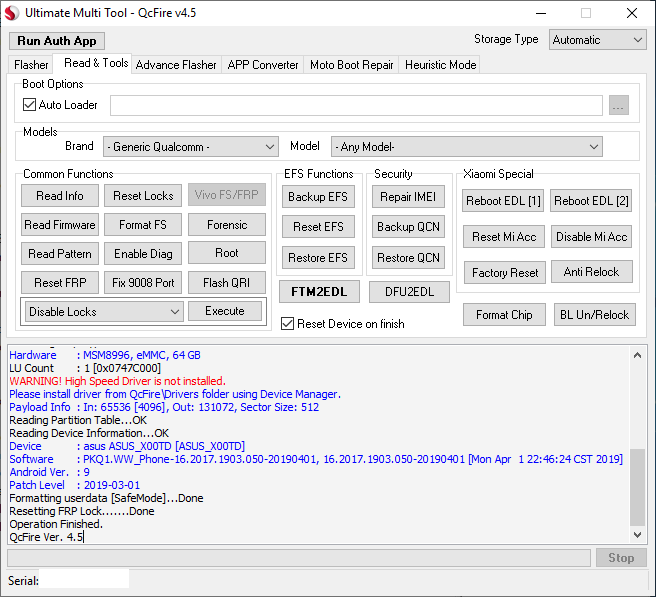Click the 'Hardware : MSM8996' log line

[x=105, y=355]
